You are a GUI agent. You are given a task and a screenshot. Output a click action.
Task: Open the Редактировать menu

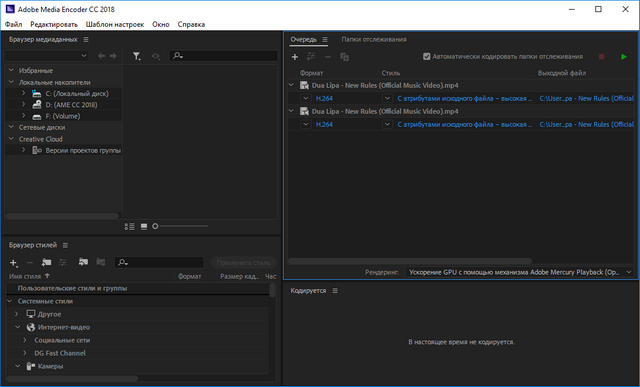pyautogui.click(x=54, y=24)
